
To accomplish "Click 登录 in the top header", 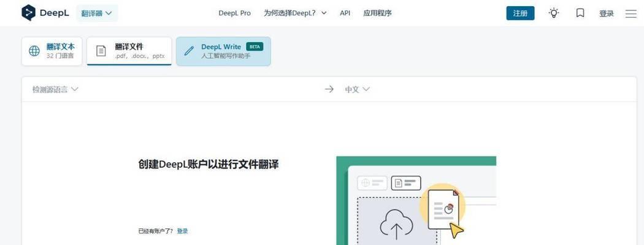I will [606, 13].
